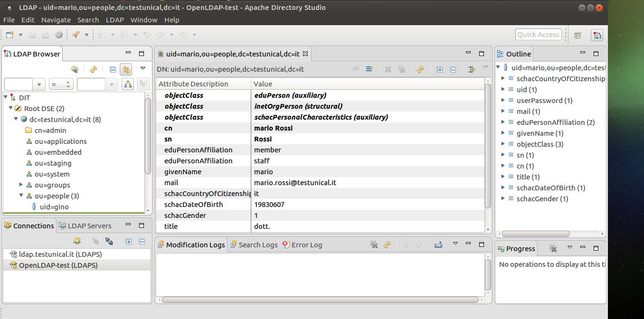
Task: Open the File menu
Action: pyautogui.click(x=9, y=20)
